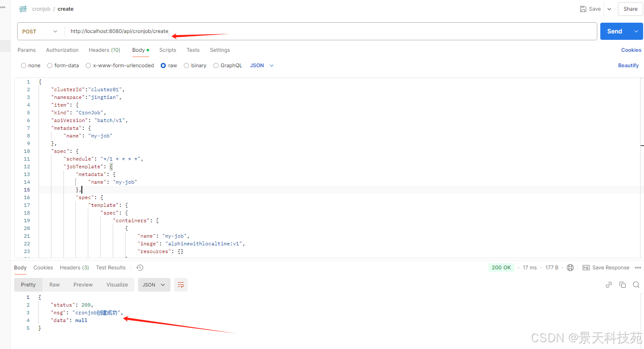This screenshot has height=349, width=644.
Task: Click the 177 B response size
Action: click(552, 268)
